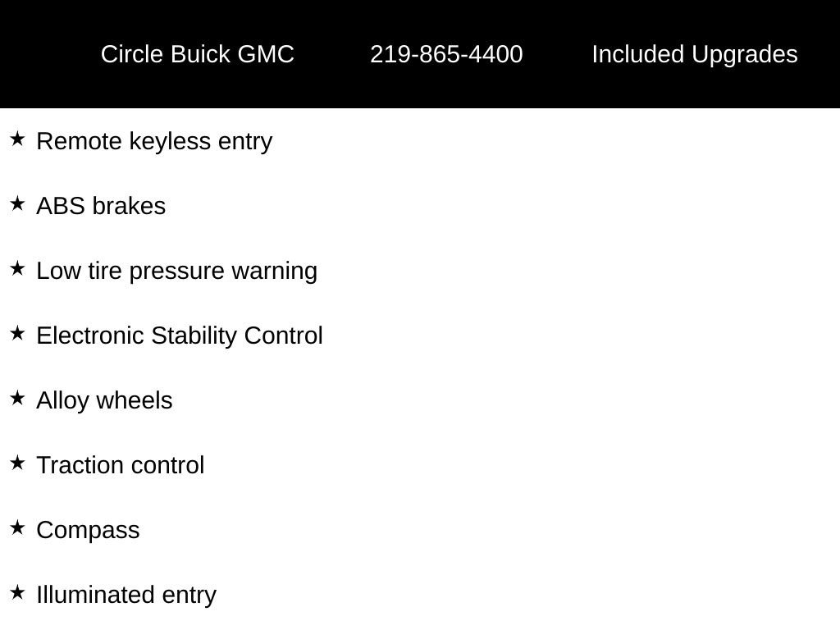Select the Included Upgrades header
The width and height of the screenshot is (840, 630).
tap(695, 55)
